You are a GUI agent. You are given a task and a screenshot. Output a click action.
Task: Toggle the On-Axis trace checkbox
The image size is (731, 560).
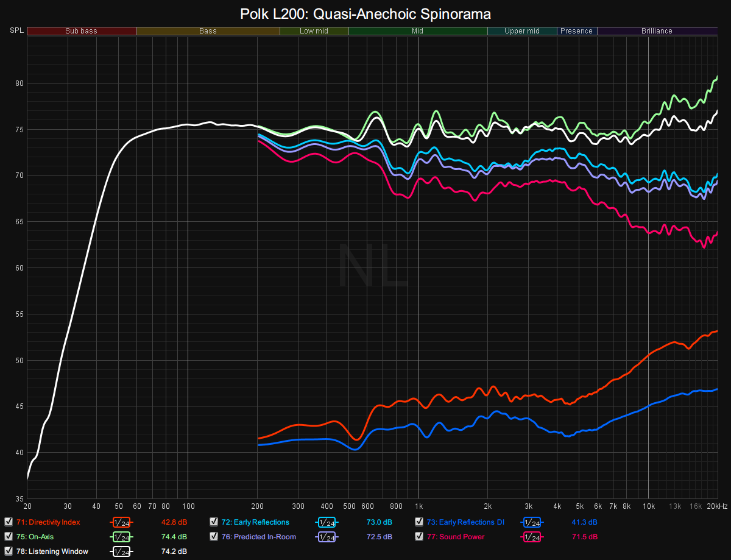point(9,537)
